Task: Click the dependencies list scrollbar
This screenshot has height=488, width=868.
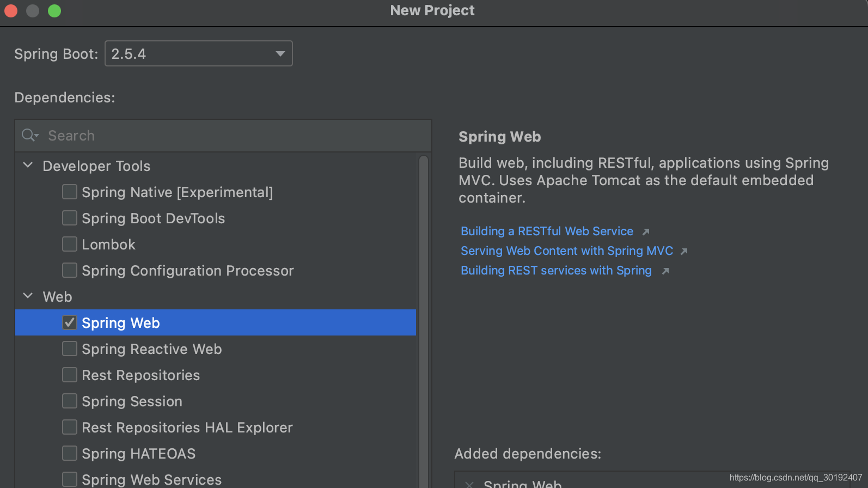Action: click(x=424, y=321)
